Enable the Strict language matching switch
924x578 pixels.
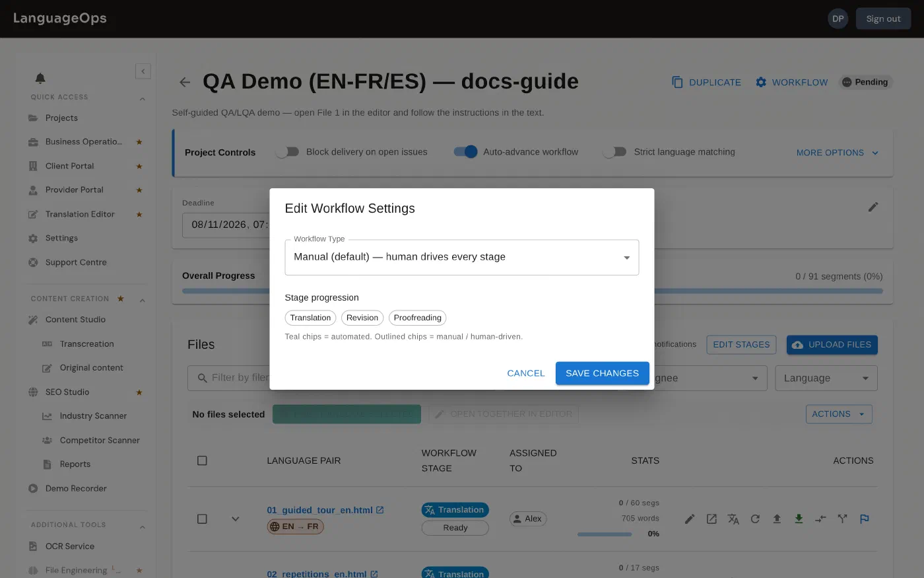(614, 152)
